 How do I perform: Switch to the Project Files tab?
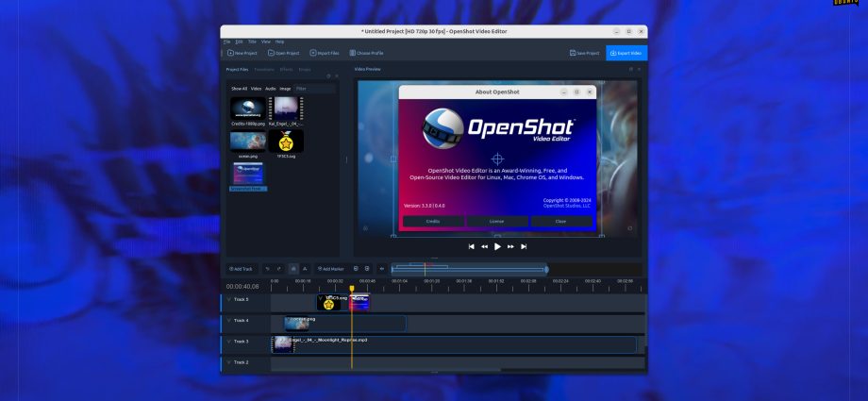[x=237, y=69]
